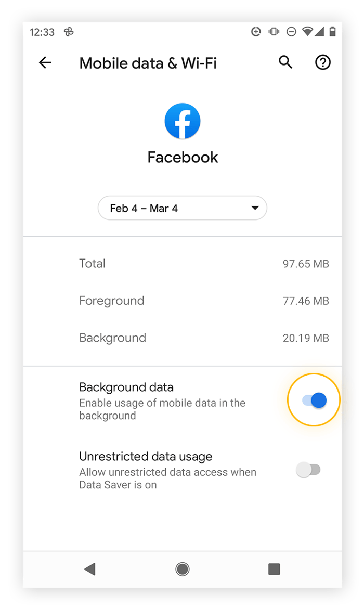Tap the Android home circle button
This screenshot has height=608, width=364.
[x=182, y=569]
